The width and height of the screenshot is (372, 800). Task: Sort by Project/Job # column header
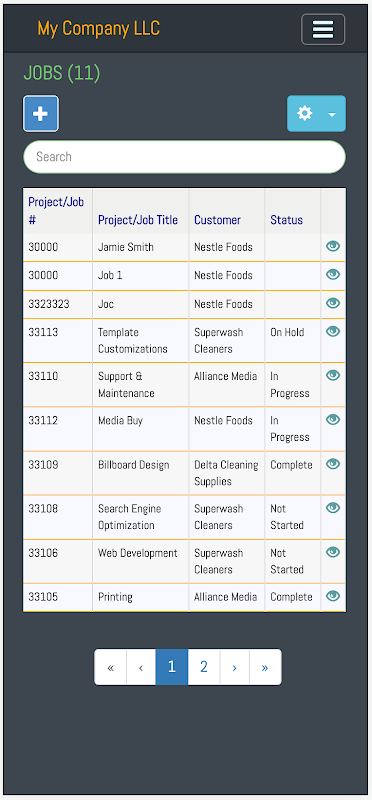pos(56,211)
